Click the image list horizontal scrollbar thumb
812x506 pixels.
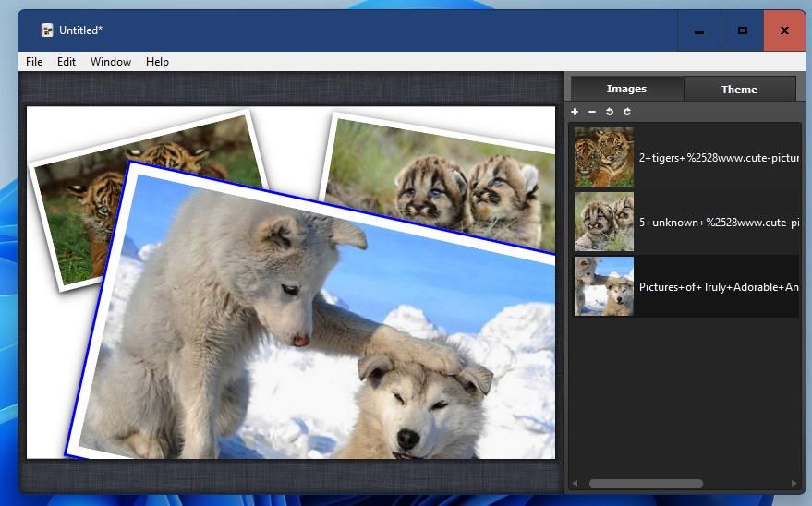click(646, 483)
